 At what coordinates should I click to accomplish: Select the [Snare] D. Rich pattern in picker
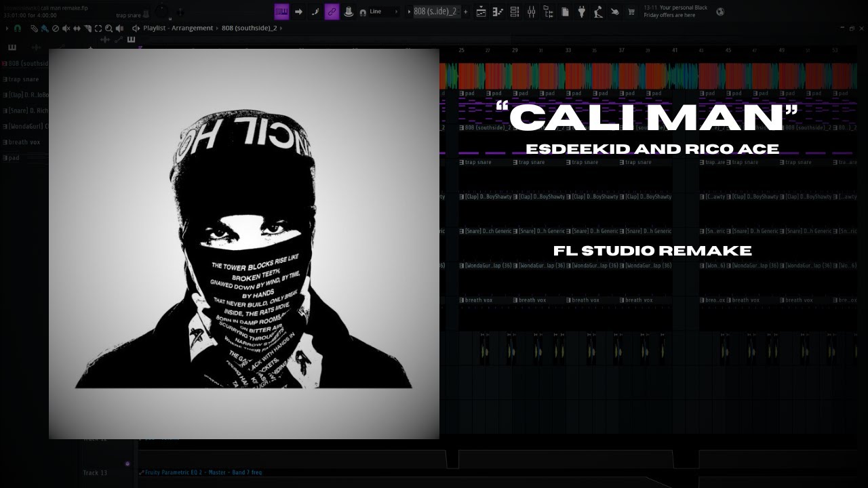(25, 110)
